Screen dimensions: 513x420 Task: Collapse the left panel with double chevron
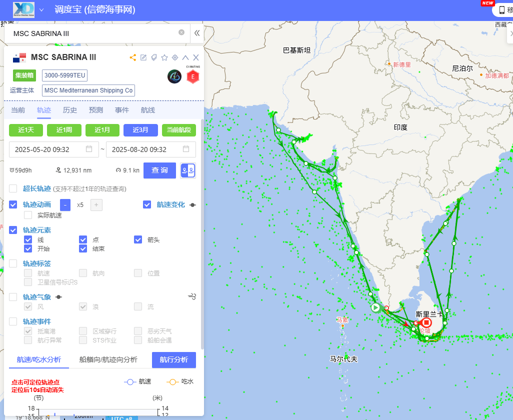[x=197, y=32]
